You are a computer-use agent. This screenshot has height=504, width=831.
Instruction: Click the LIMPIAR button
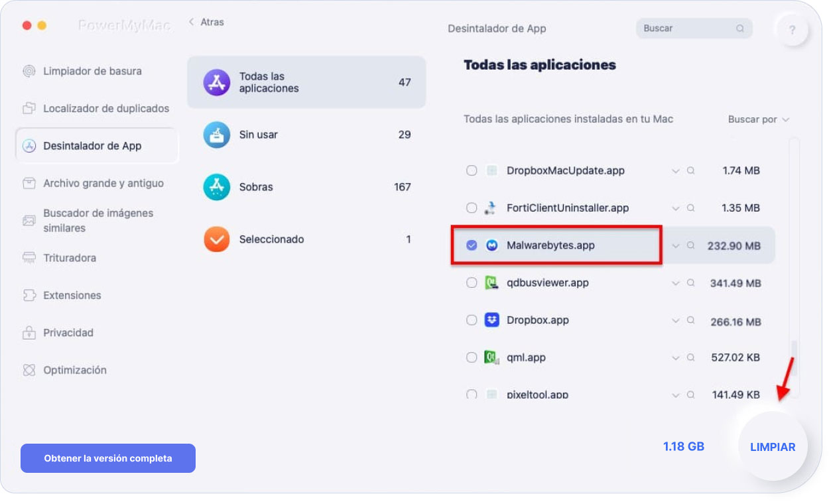pyautogui.click(x=773, y=447)
